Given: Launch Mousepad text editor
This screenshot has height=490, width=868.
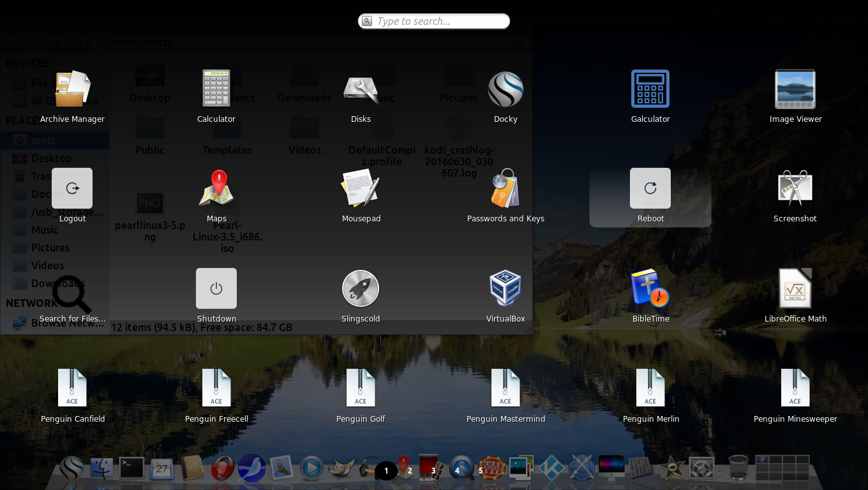Looking at the screenshot, I should (x=361, y=188).
